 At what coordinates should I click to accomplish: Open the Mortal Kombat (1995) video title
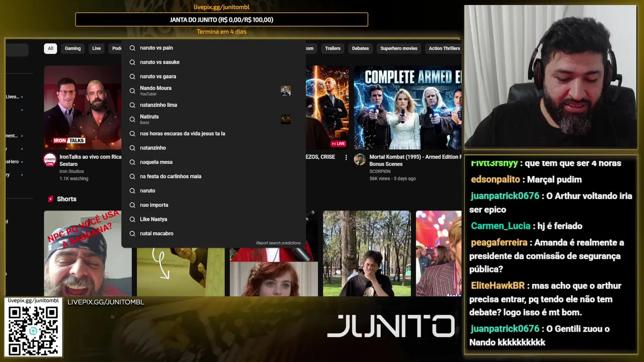[415, 160]
